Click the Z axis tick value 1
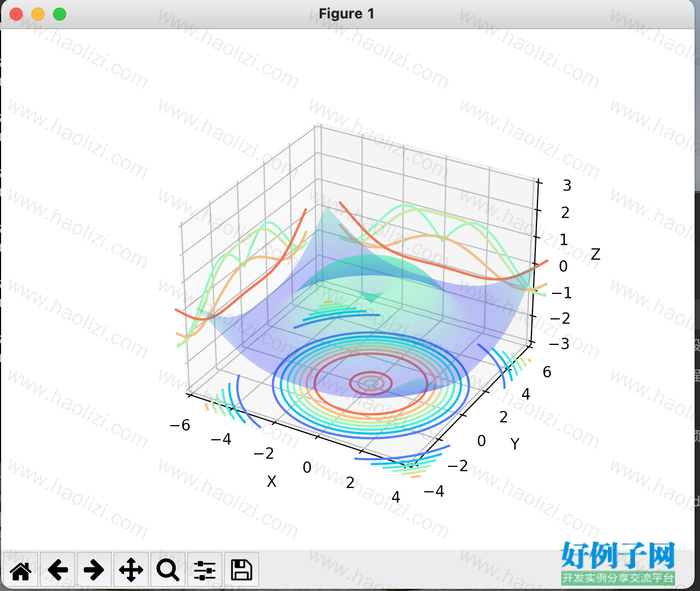The width and height of the screenshot is (700, 591). (564, 239)
